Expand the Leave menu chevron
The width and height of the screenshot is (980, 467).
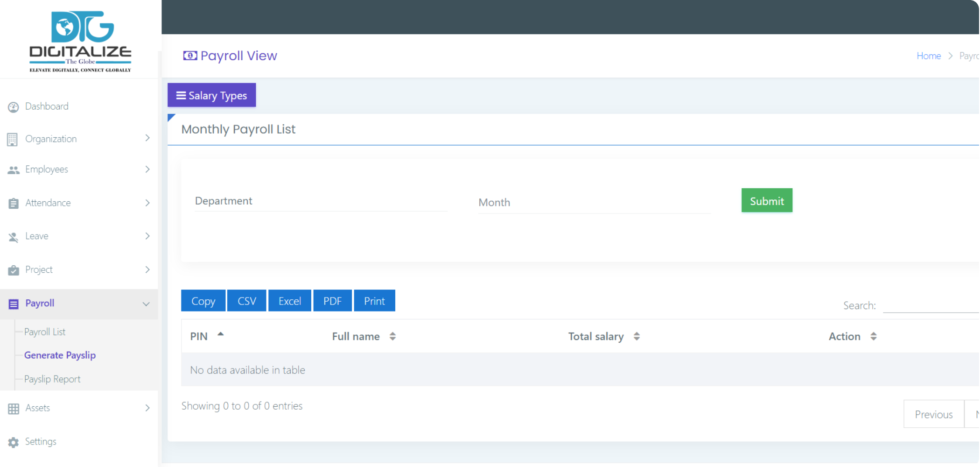147,236
